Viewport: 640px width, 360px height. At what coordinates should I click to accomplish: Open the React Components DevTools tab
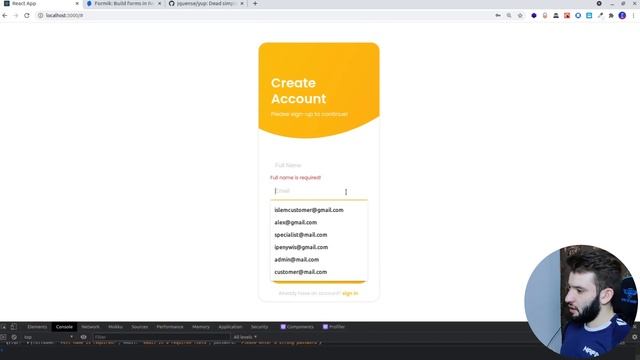tap(297, 327)
